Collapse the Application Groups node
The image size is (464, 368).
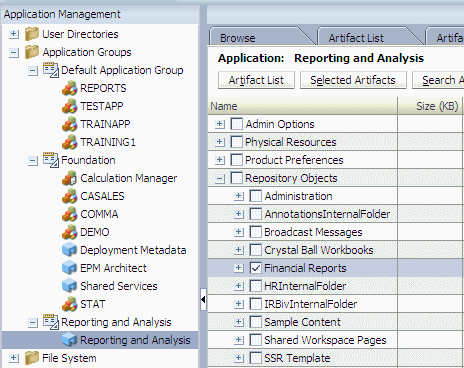[x=14, y=52]
